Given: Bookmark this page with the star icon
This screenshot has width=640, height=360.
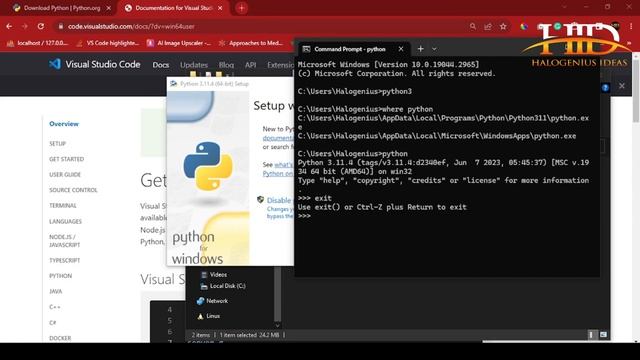Looking at the screenshot, I should click(503, 27).
